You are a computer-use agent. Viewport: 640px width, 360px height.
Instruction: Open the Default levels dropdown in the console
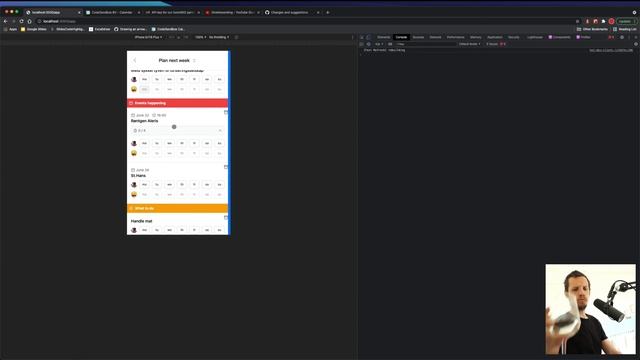point(469,44)
